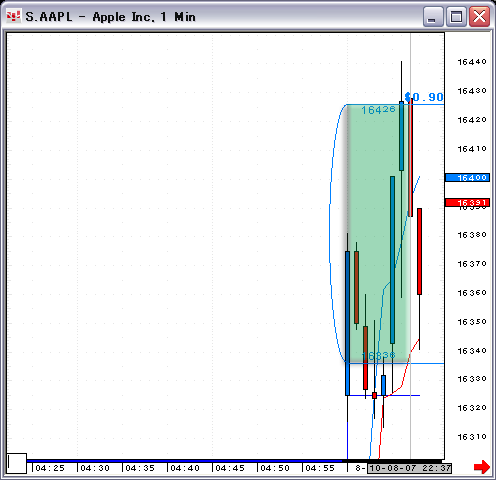The height and width of the screenshot is (480, 496).
Task: Click the 16426 upper range label
Action: pyautogui.click(x=378, y=110)
